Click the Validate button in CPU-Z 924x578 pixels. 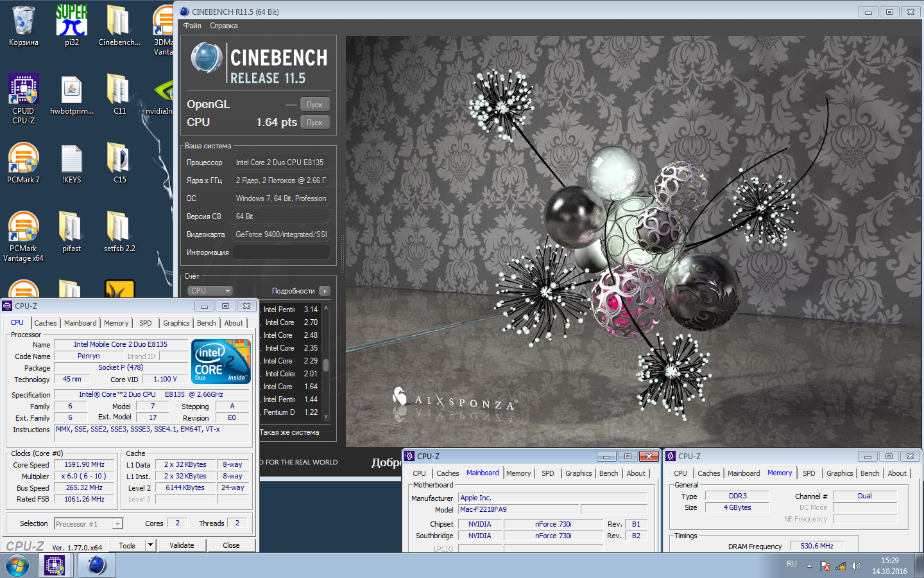pos(182,545)
